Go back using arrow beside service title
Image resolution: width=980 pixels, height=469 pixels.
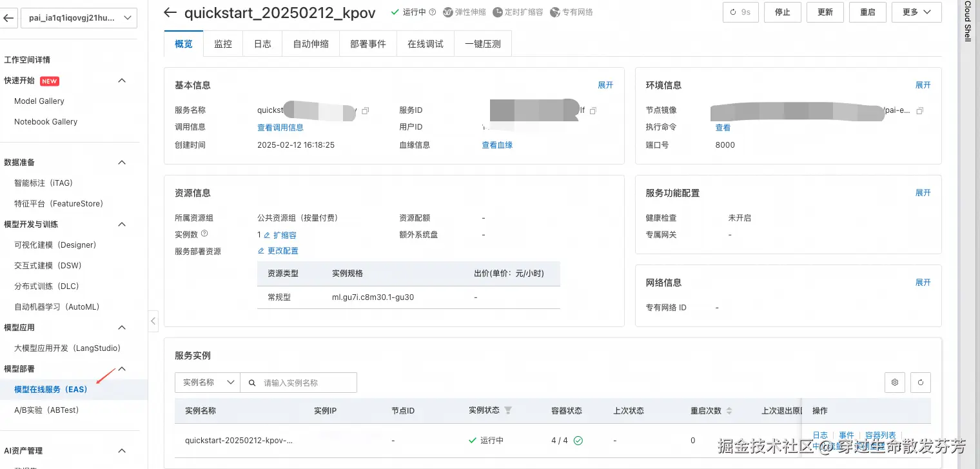click(170, 12)
